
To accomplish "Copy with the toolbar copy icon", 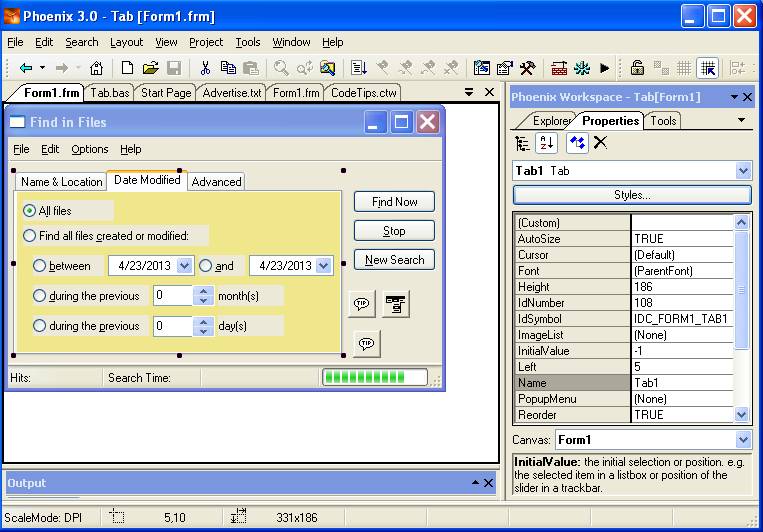I will pyautogui.click(x=228, y=68).
